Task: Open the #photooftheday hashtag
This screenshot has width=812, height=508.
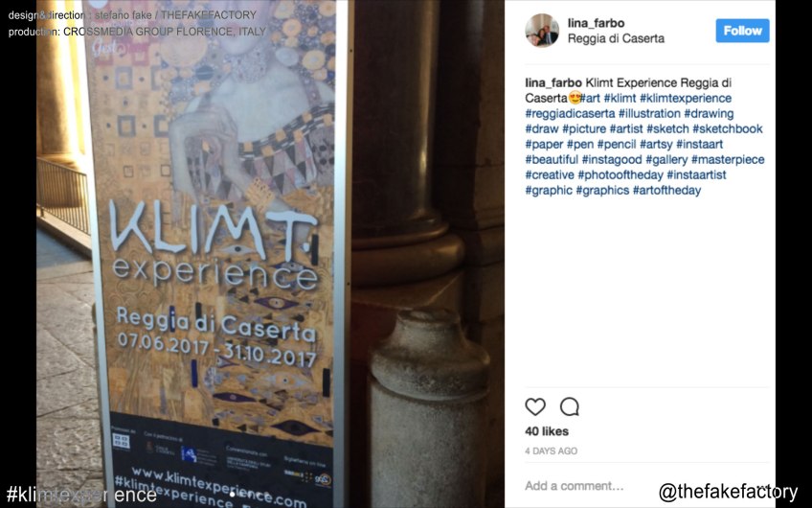Action: (620, 174)
